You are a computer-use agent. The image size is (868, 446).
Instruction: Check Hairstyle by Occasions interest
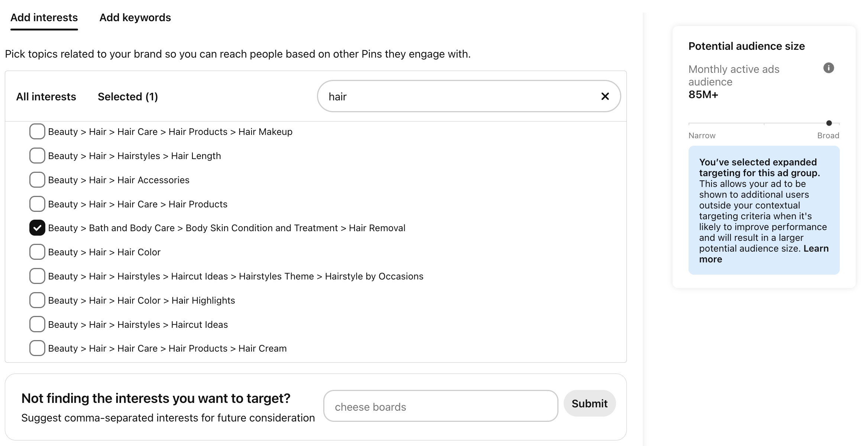point(37,276)
